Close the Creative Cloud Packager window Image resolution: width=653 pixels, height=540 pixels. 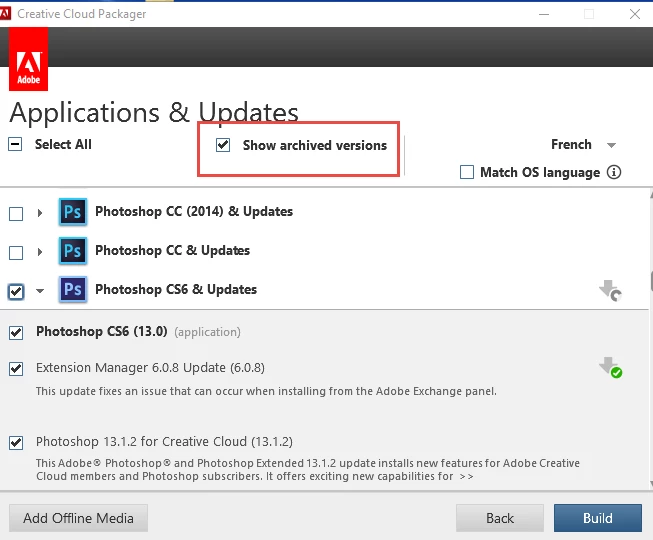point(635,14)
